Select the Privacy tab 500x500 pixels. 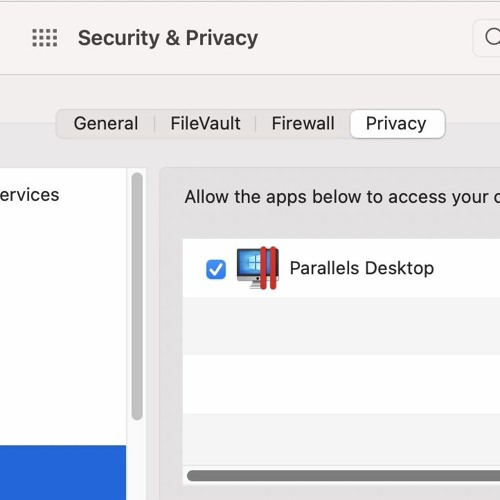pyautogui.click(x=397, y=124)
